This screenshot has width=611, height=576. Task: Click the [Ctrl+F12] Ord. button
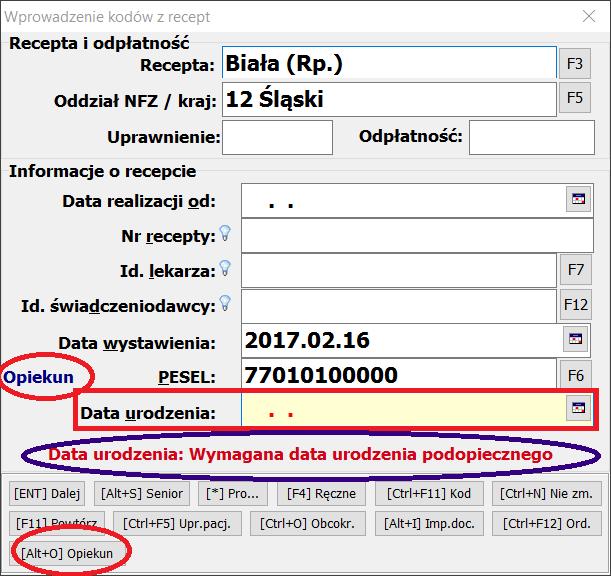click(547, 523)
